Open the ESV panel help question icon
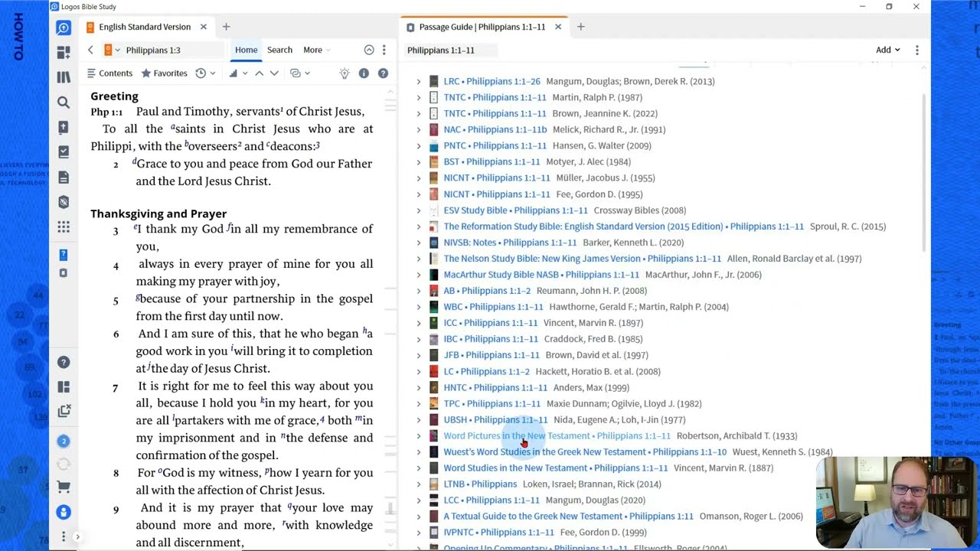The image size is (980, 551). coord(383,73)
